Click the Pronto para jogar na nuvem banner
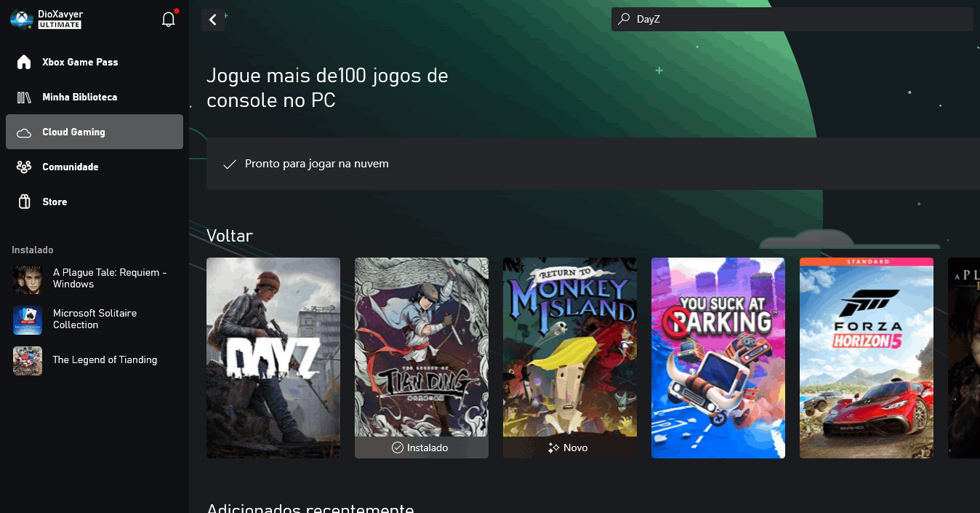 tap(593, 164)
